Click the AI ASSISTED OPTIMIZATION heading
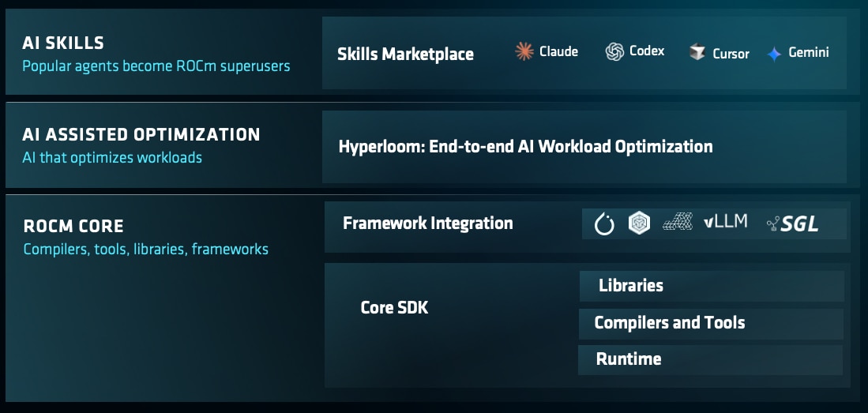This screenshot has height=413, width=868. coord(141,134)
